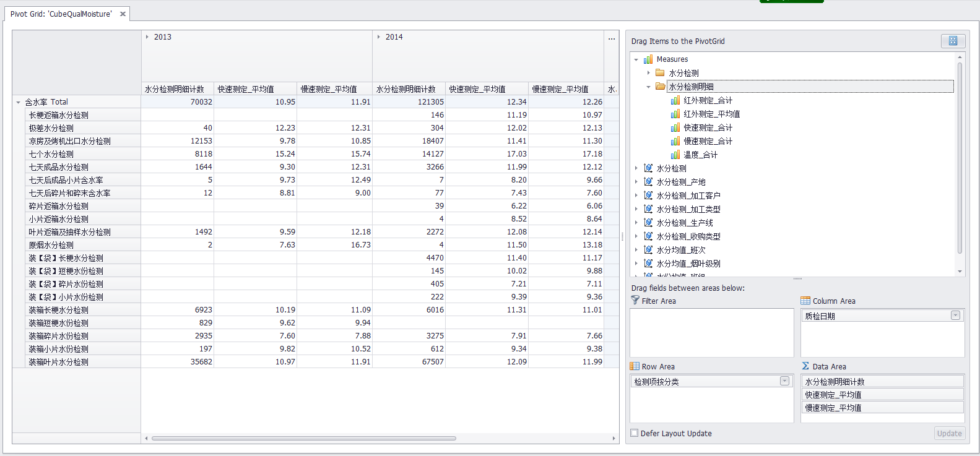This screenshot has width=980, height=456.
Task: Expand the 2014 column group
Action: coord(379,37)
